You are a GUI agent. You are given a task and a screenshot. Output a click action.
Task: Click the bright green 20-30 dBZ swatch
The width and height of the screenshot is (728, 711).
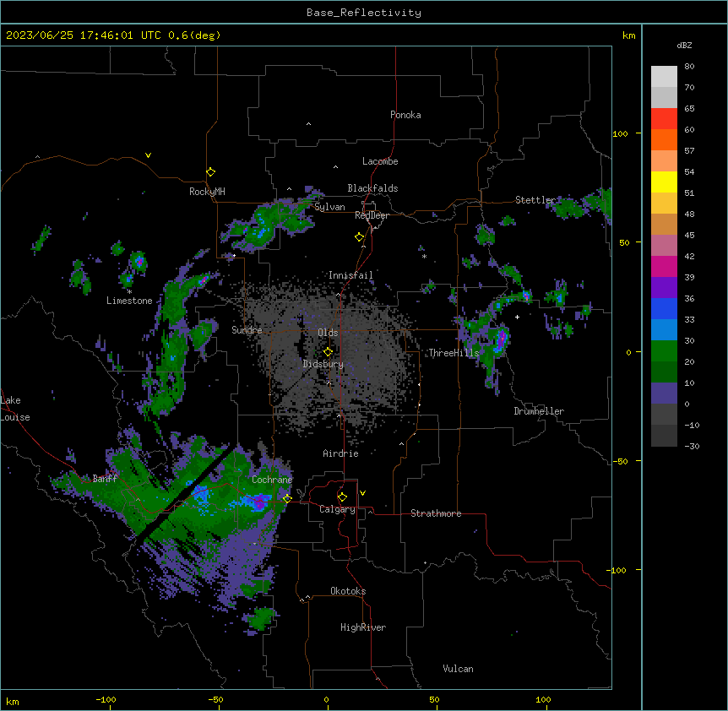[x=664, y=351]
